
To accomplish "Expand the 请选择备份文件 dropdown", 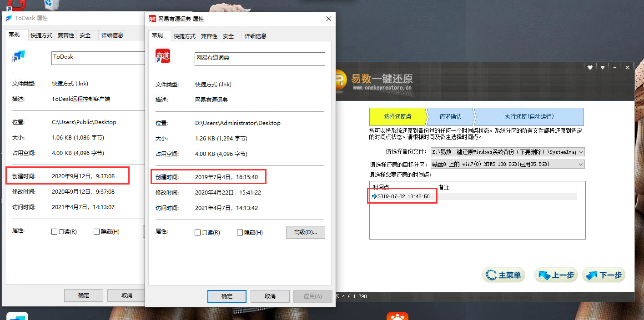I will coord(580,152).
